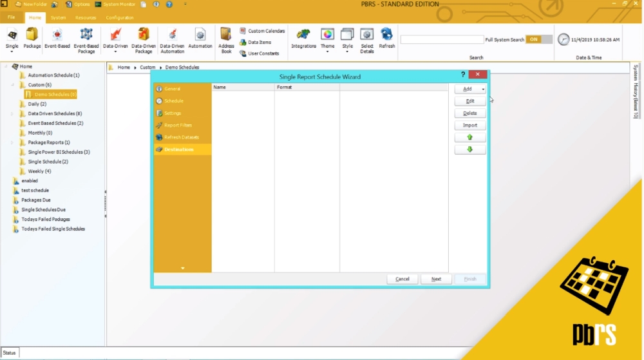
Task: Go to the Refresh Datasets wizard step
Action: point(183,137)
